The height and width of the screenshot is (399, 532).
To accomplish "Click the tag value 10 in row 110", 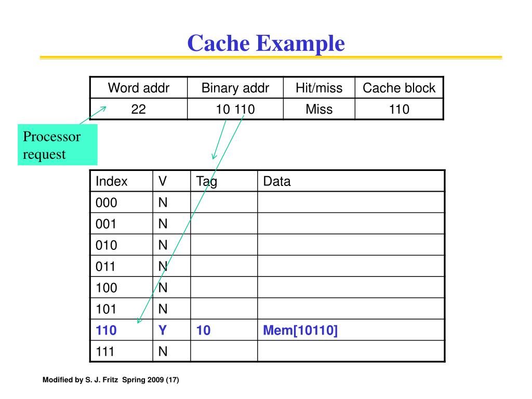I will point(203,330).
